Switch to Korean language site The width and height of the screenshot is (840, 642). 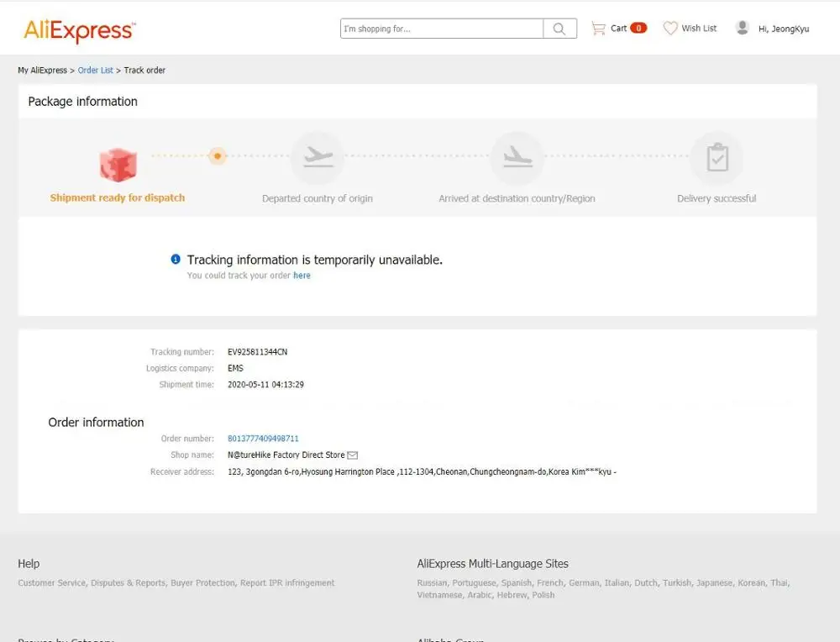(x=751, y=582)
